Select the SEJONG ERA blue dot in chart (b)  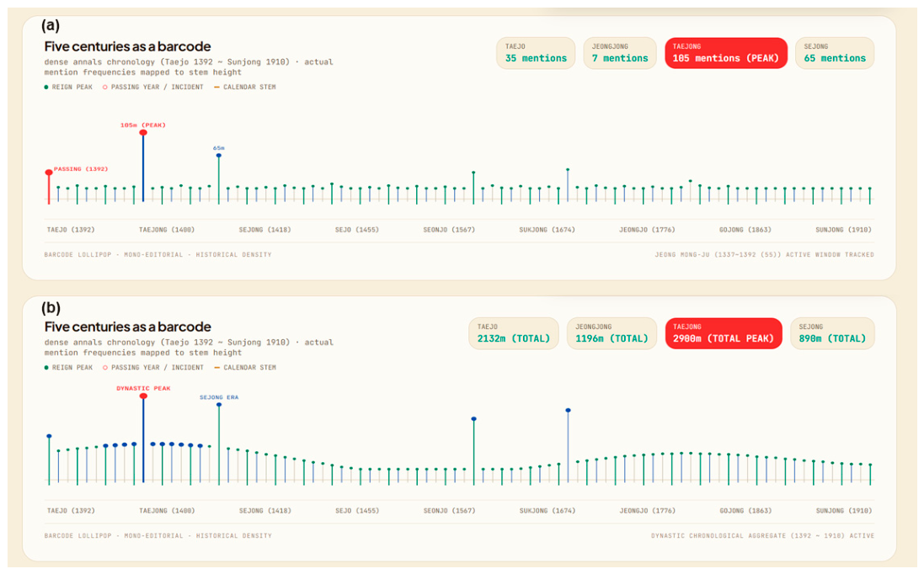[x=219, y=405]
